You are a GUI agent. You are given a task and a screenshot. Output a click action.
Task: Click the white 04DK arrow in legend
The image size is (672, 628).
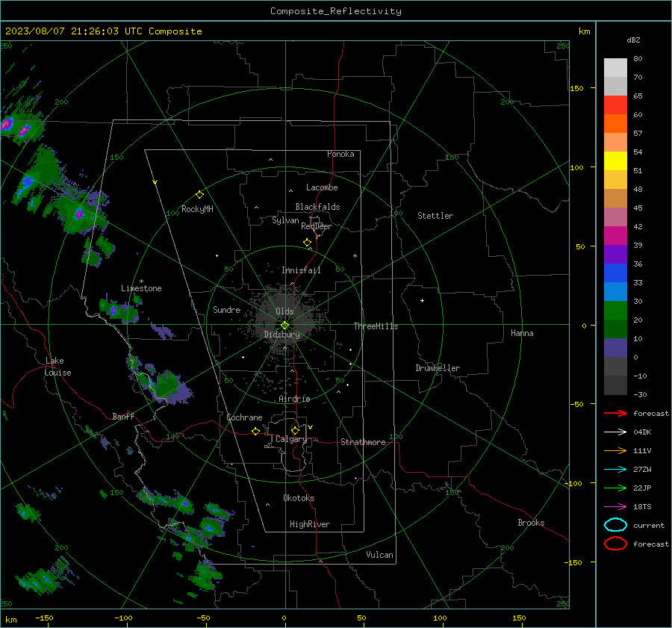pyautogui.click(x=615, y=432)
